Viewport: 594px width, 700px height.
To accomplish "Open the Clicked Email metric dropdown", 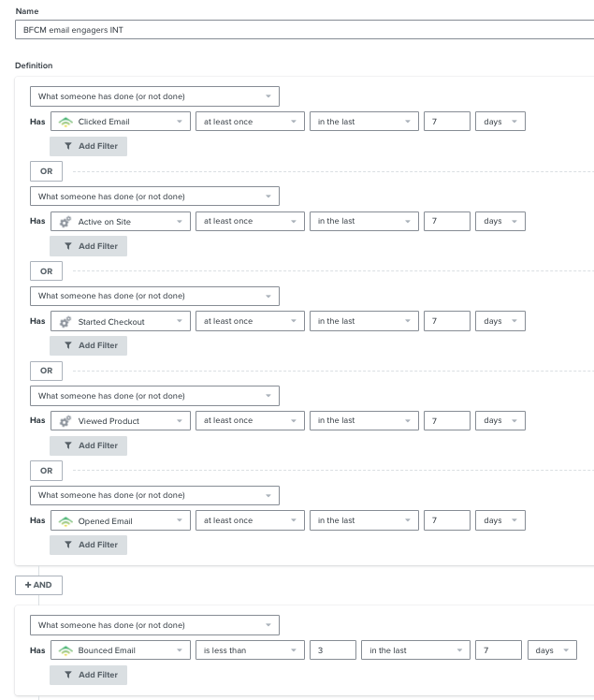I will 121,122.
